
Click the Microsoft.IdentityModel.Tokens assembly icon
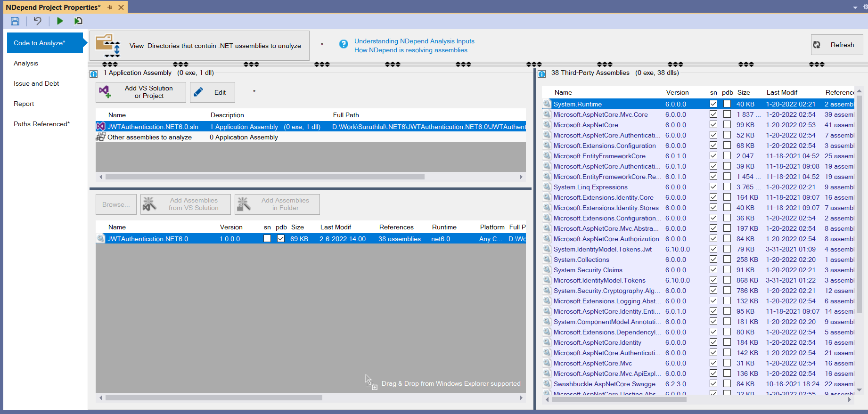pyautogui.click(x=547, y=280)
